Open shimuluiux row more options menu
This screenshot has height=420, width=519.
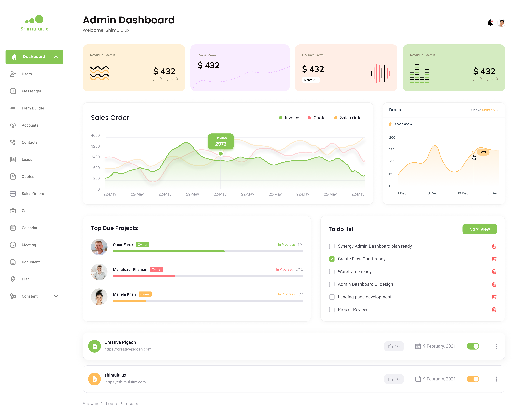click(496, 379)
